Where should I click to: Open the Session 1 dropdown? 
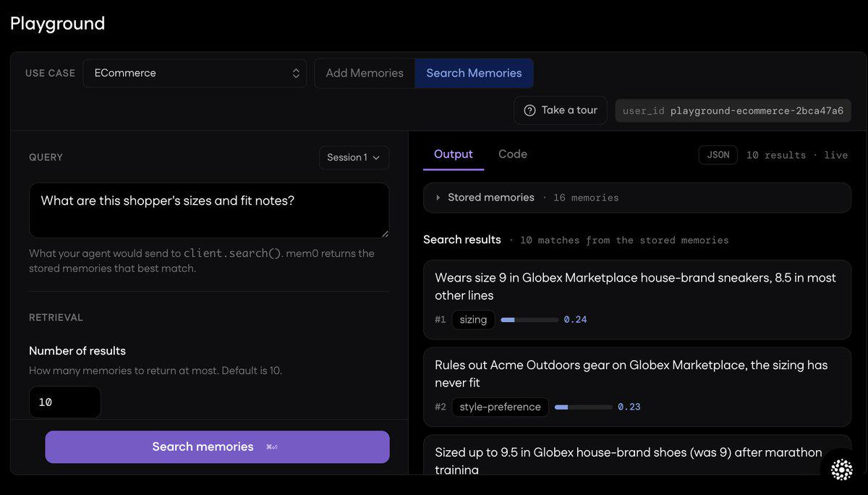[x=354, y=158]
